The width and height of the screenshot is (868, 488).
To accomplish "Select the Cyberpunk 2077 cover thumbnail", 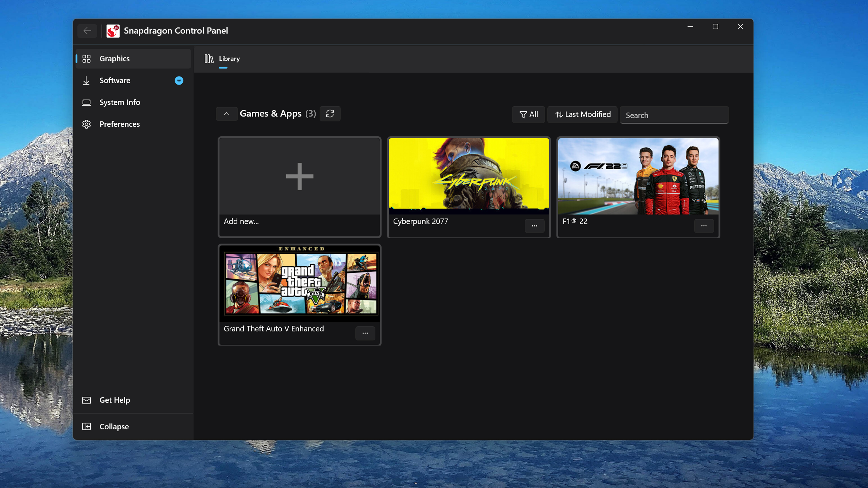I will point(469,176).
